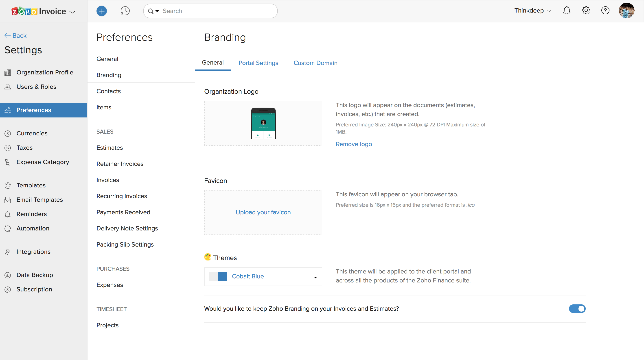Image resolution: width=644 pixels, height=360 pixels.
Task: Switch to the Portal Settings tab
Action: click(x=258, y=63)
